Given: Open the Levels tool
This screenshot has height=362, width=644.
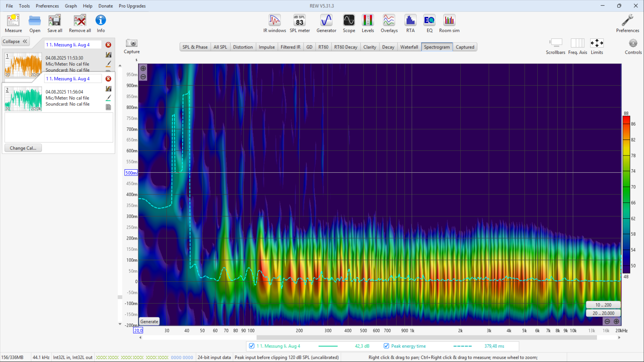Looking at the screenshot, I should tap(368, 23).
